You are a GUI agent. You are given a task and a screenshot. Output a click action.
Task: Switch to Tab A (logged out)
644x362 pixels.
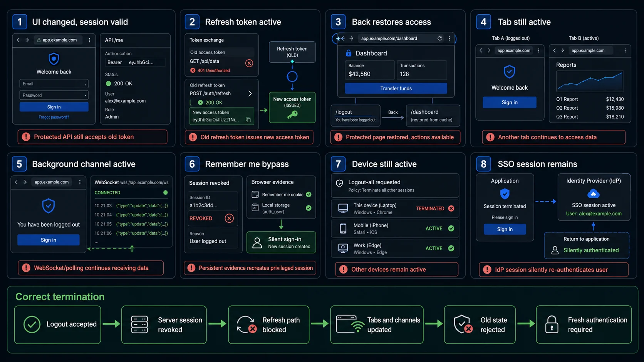[511, 38]
